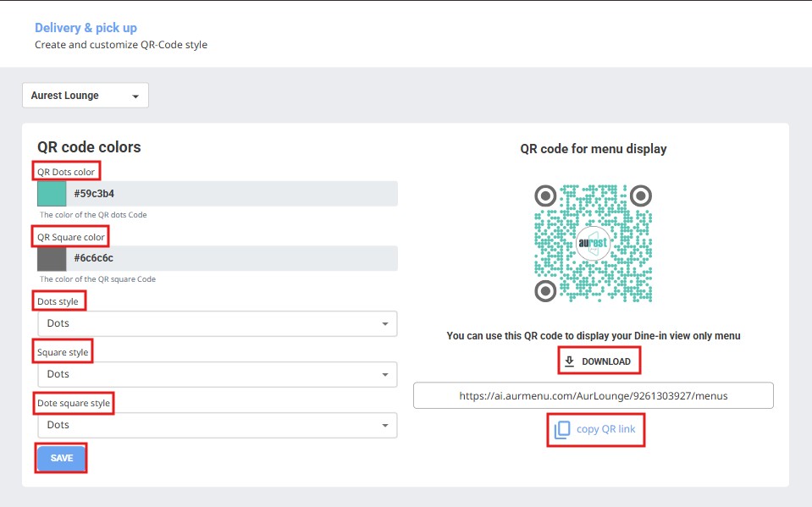Click the QR Square color label
Viewport: 812px width, 507px height.
coord(71,237)
